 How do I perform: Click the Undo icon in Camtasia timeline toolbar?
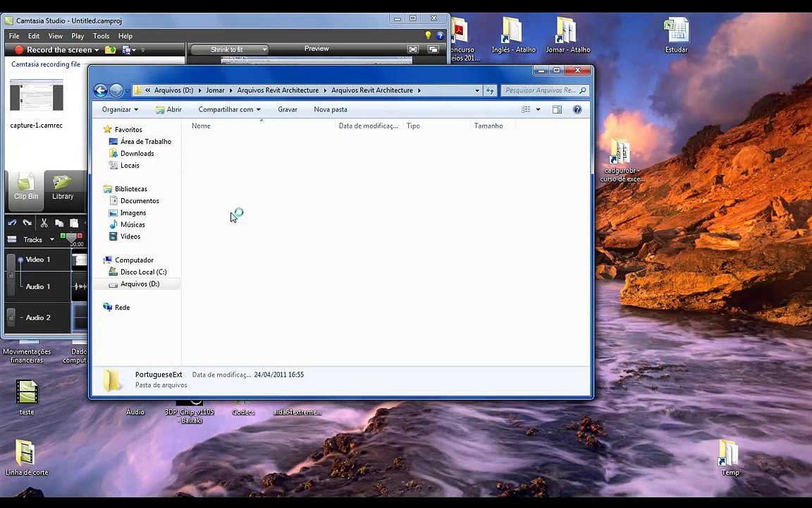(x=12, y=223)
